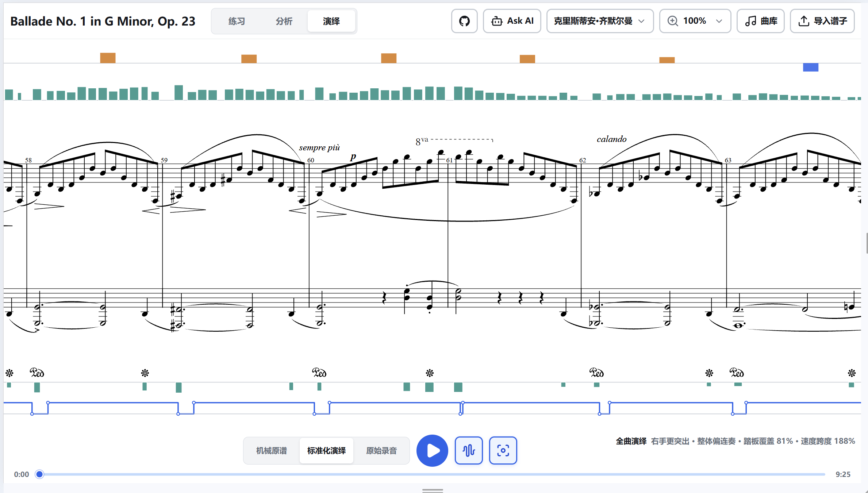Click the orange tempo bar above measure 61

pyautogui.click(x=527, y=59)
